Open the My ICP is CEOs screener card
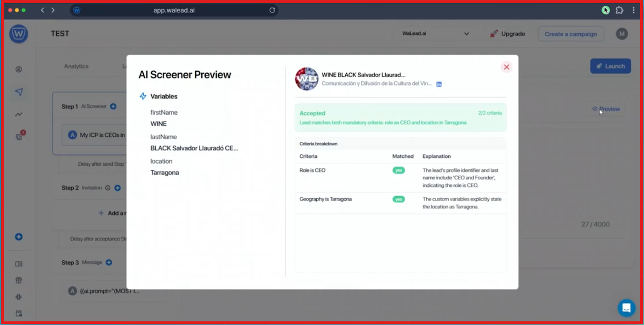This screenshot has height=325, width=644. 95,135
